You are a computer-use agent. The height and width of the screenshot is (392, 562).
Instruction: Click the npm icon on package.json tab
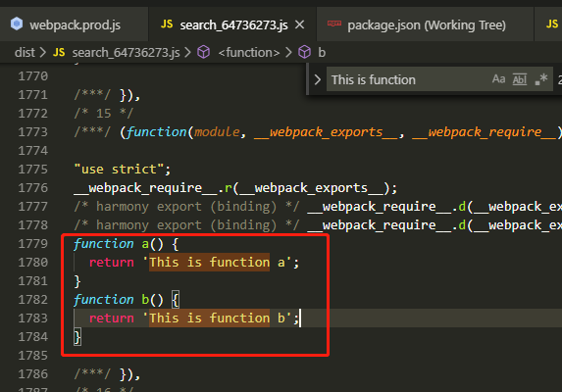pyautogui.click(x=334, y=24)
